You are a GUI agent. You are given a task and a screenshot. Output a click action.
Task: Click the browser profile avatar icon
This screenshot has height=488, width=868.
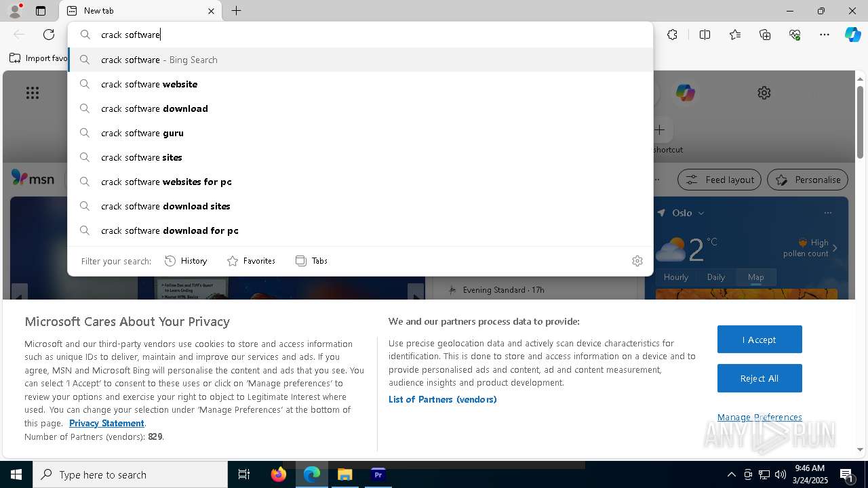15,11
